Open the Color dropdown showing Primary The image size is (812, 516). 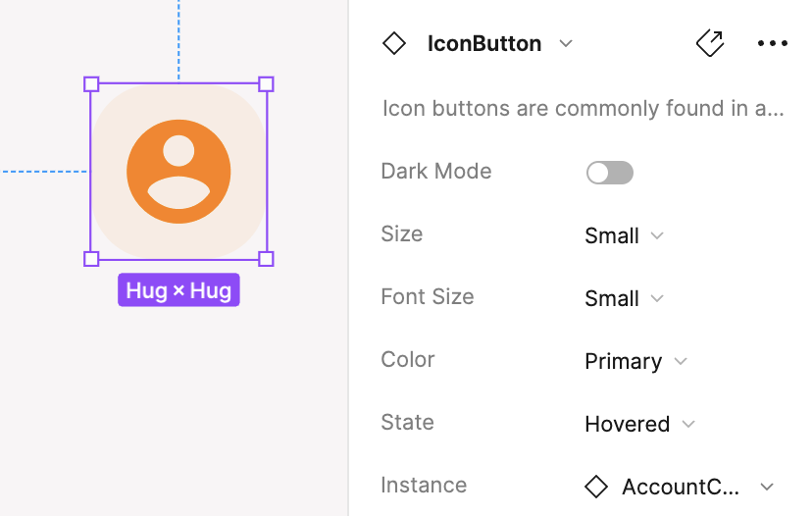click(635, 361)
